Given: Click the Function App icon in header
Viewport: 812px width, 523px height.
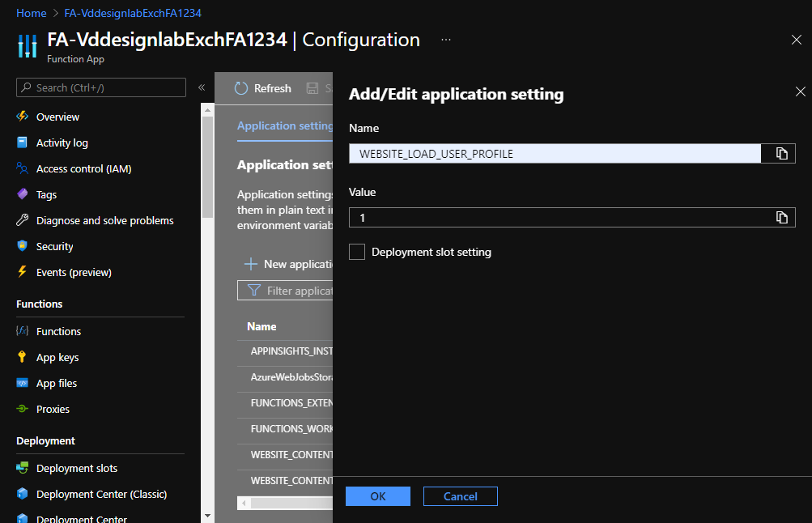Looking at the screenshot, I should (x=28, y=46).
